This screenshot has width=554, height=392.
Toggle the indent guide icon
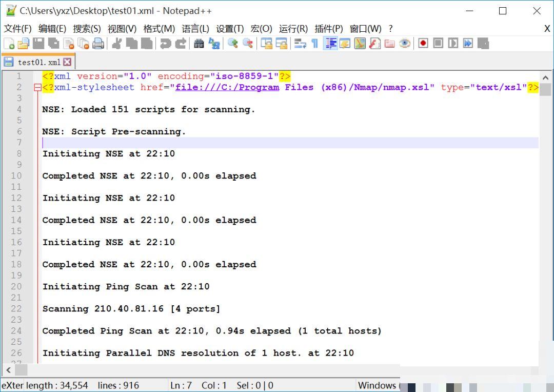330,44
